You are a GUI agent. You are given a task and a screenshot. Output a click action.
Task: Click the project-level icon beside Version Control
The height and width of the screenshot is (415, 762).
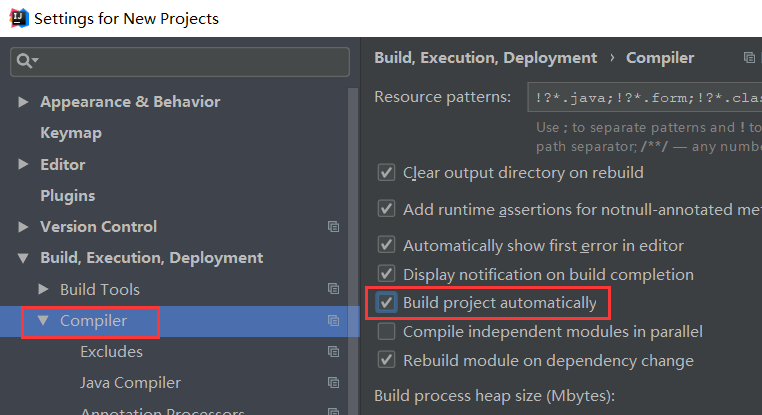[x=333, y=227]
